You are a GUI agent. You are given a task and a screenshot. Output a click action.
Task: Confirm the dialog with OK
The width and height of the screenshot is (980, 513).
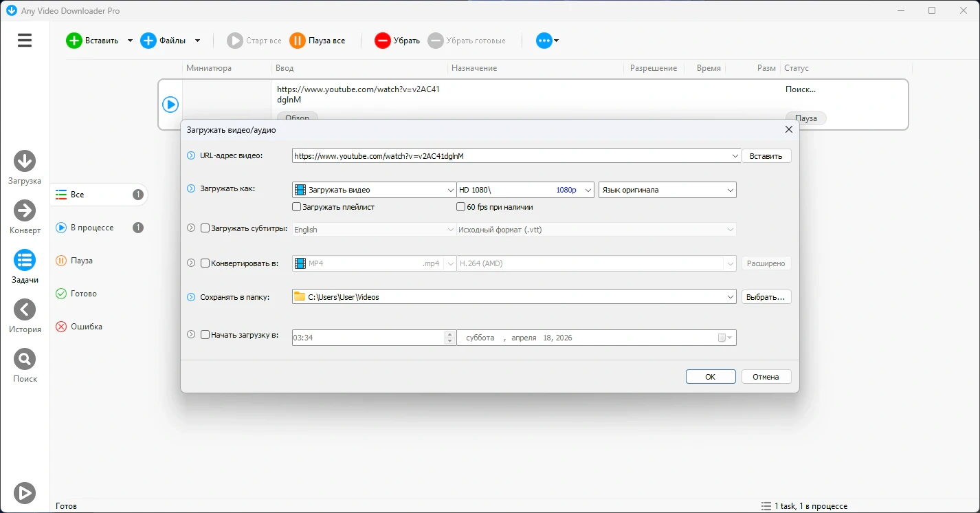(x=711, y=377)
